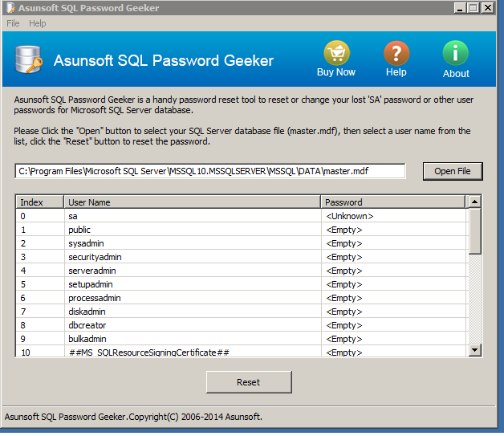Sort by User Name column header
The height and width of the screenshot is (436, 504).
(192, 202)
